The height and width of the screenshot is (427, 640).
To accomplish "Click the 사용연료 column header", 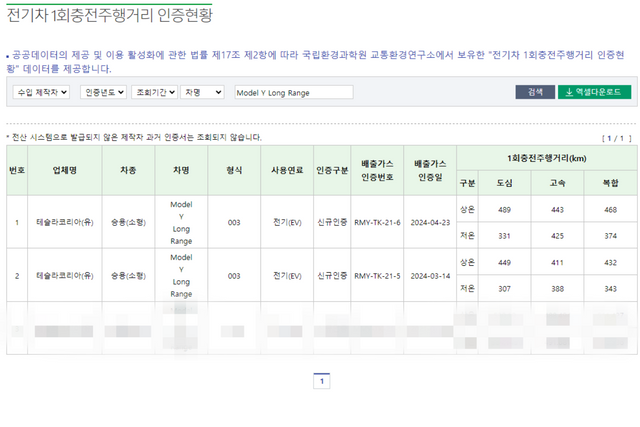I will (287, 170).
